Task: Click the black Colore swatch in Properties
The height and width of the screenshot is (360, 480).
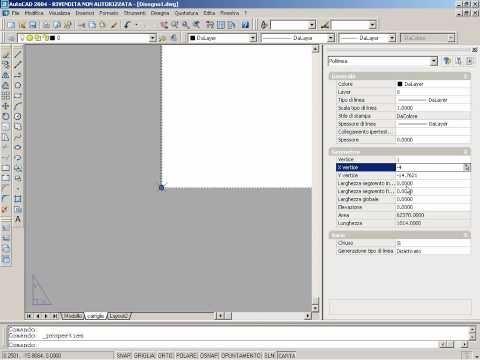Action: pos(400,84)
